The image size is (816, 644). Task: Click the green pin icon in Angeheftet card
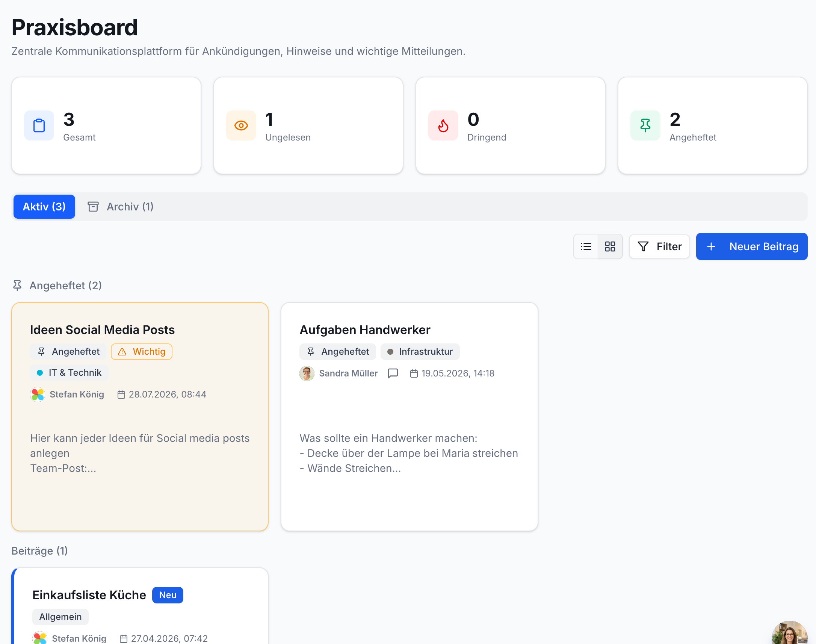pos(645,125)
